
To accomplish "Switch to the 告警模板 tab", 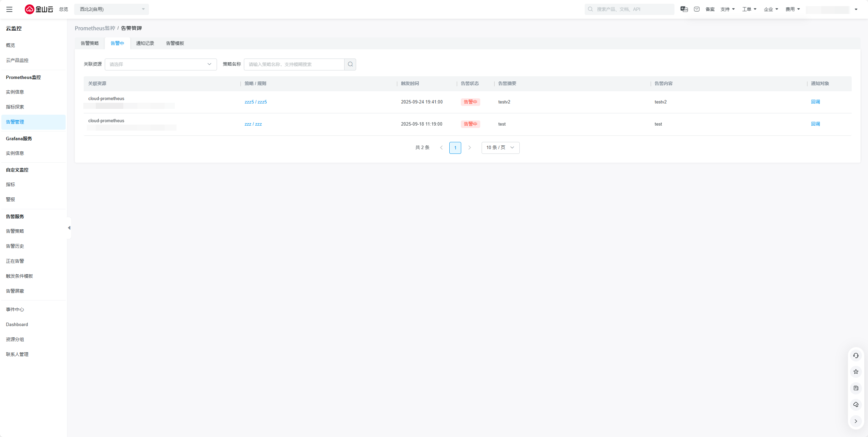I will coord(175,43).
